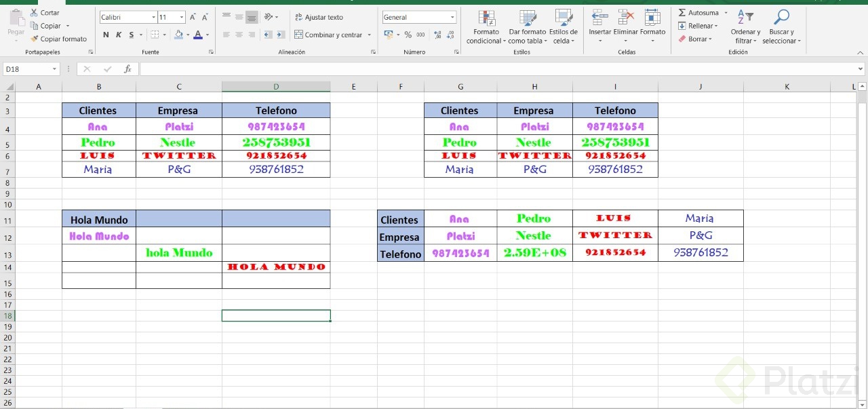Toggle right horizontal alignment

click(x=252, y=35)
